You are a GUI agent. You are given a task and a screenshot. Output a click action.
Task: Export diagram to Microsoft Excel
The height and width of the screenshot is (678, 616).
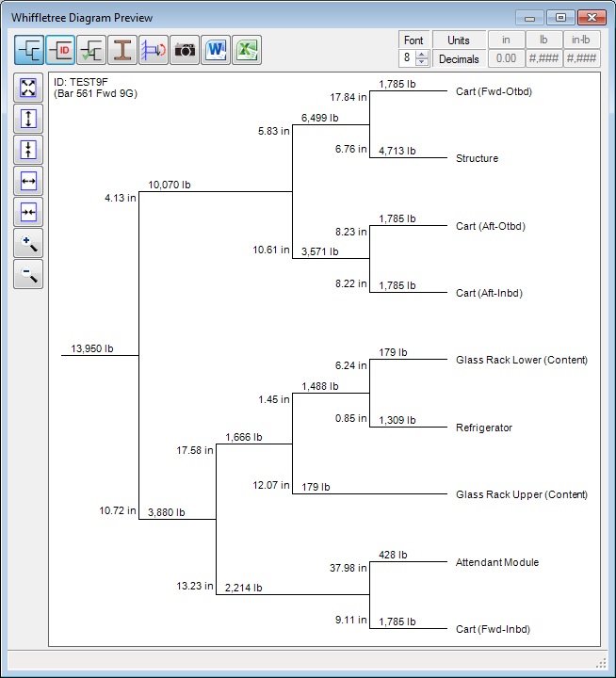247,50
